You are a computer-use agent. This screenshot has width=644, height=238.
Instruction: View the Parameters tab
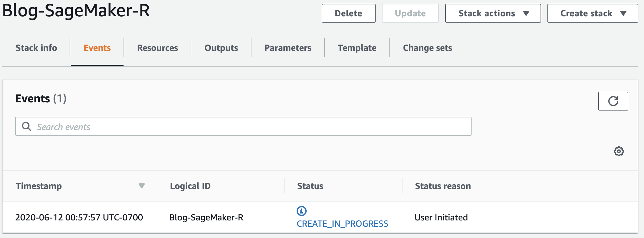288,48
